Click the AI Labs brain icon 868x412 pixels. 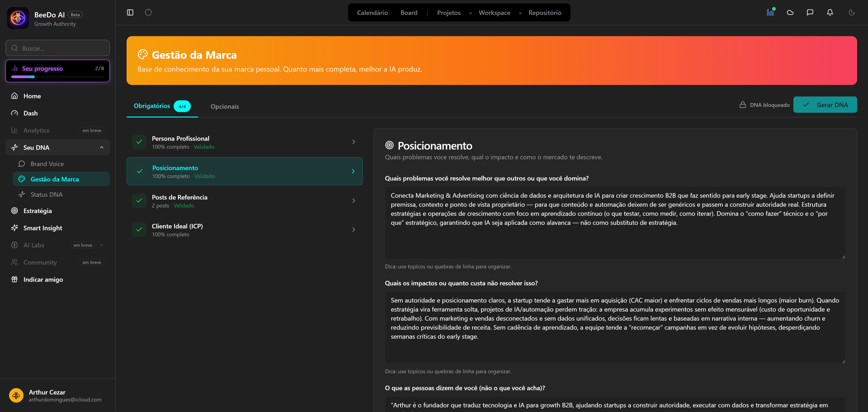click(14, 245)
